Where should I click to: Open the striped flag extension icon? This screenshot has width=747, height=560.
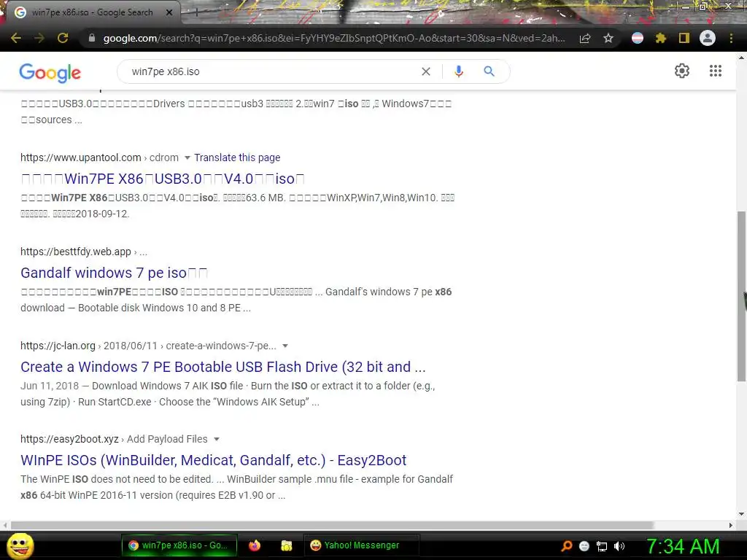tap(638, 38)
